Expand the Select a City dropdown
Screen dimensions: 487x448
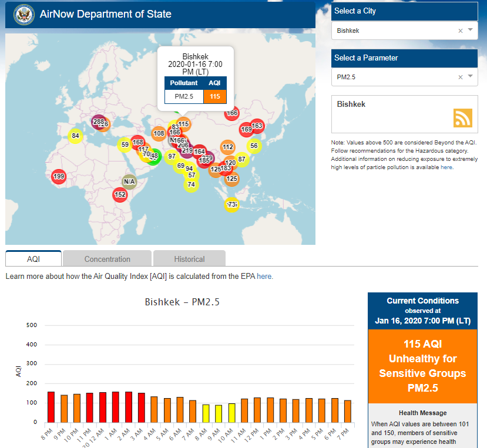pos(471,30)
